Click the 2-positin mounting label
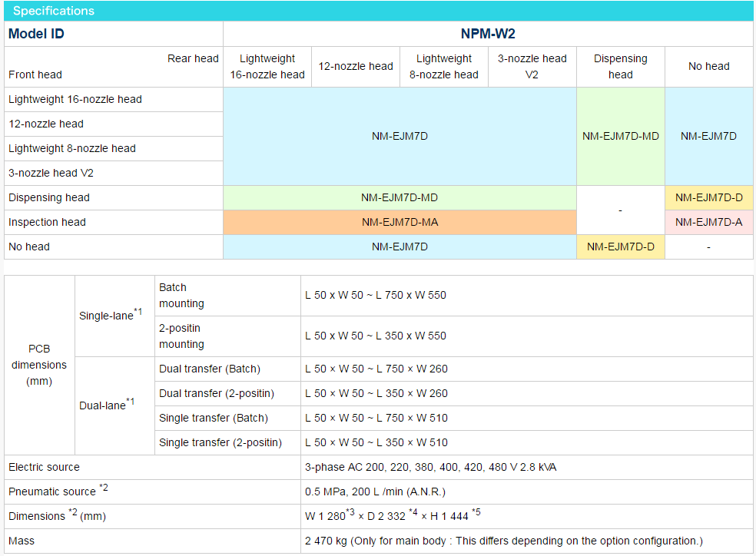The height and width of the screenshot is (556, 756). pos(181,336)
